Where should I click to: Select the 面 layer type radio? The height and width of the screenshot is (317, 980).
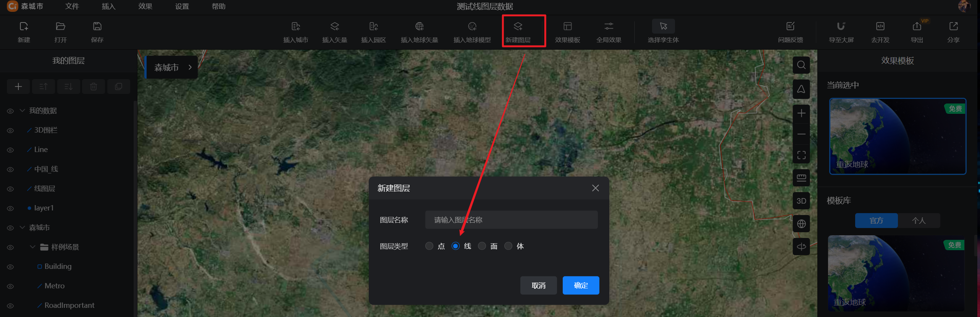tap(482, 246)
